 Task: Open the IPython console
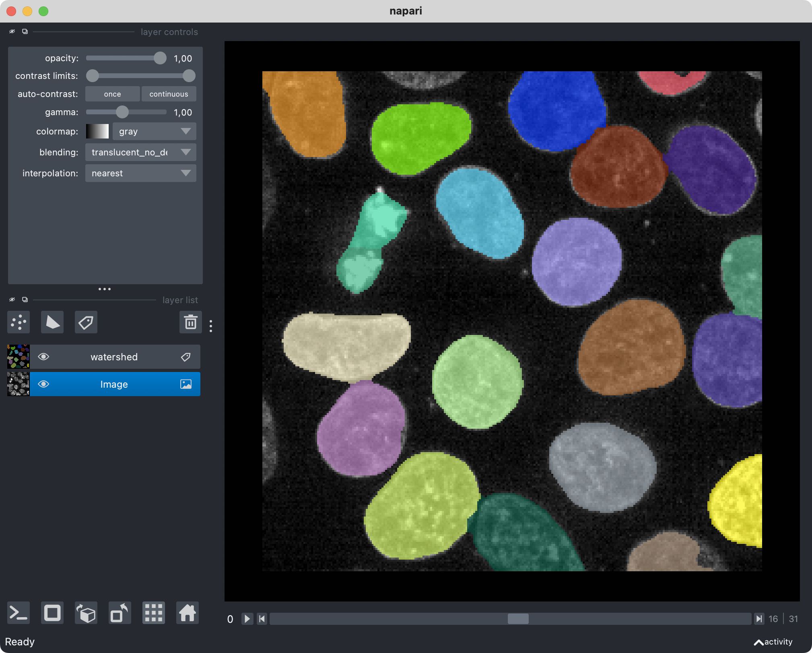click(x=19, y=613)
